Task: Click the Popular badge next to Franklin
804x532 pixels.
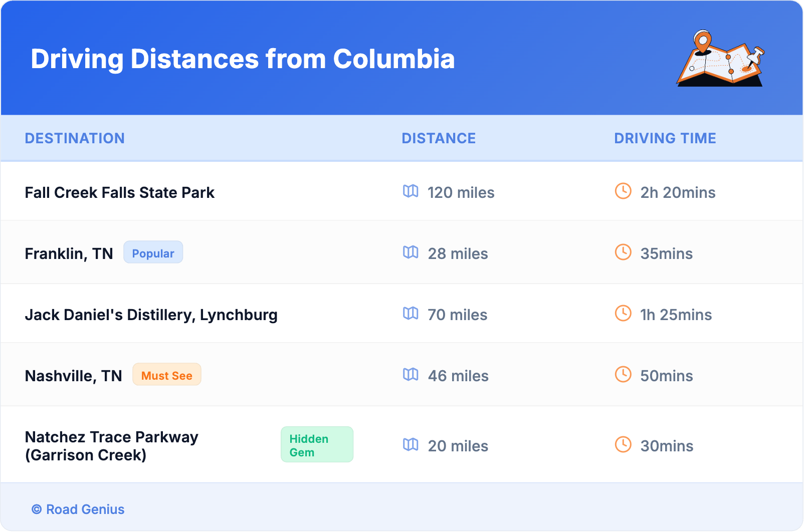Action: click(x=153, y=252)
